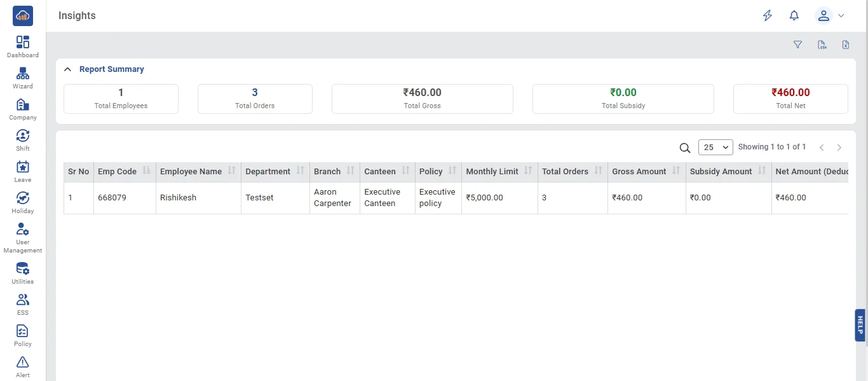Open the Leave module
The width and height of the screenshot is (868, 381).
[x=23, y=172]
